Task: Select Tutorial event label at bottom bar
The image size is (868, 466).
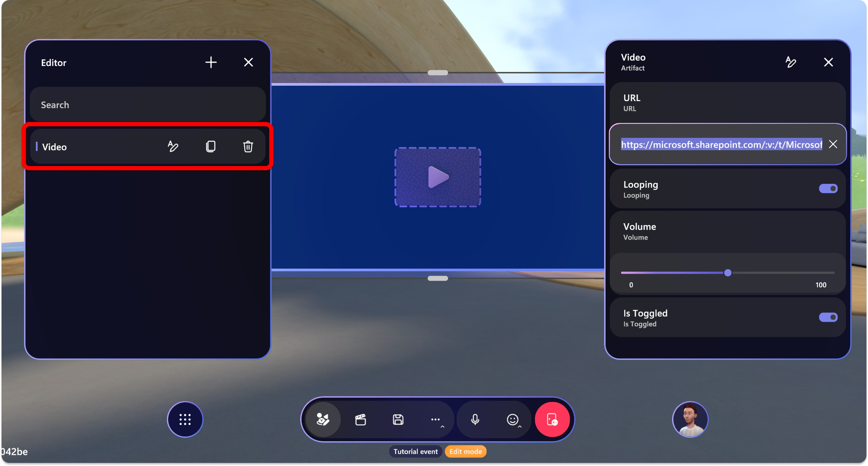Action: tap(414, 451)
